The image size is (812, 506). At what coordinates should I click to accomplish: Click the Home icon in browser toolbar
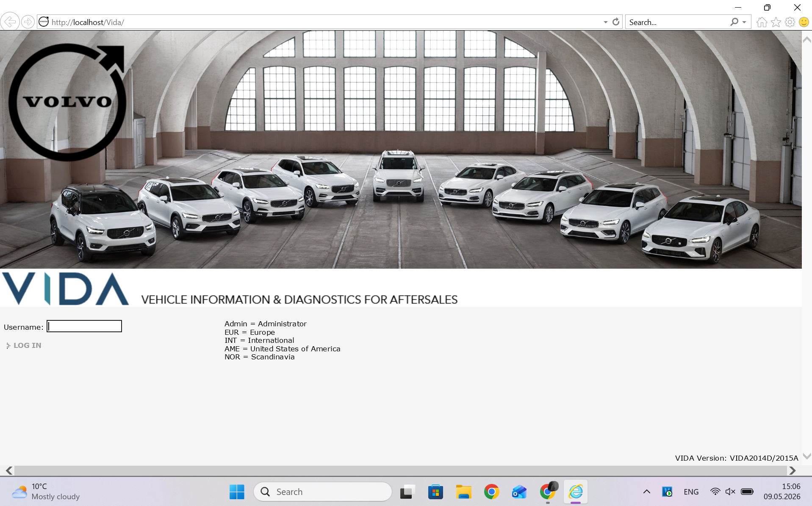coord(762,22)
